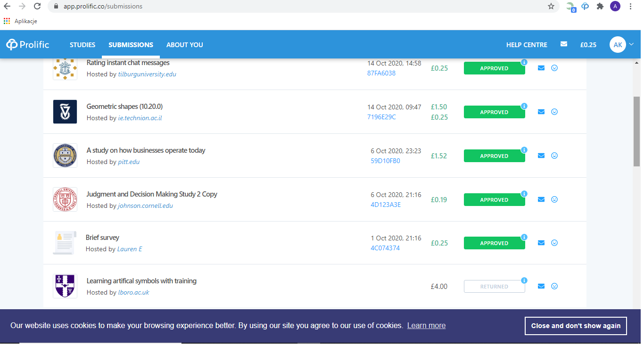Message researcher for Judgment and Decision Making study
The image size is (644, 362).
pyautogui.click(x=541, y=199)
